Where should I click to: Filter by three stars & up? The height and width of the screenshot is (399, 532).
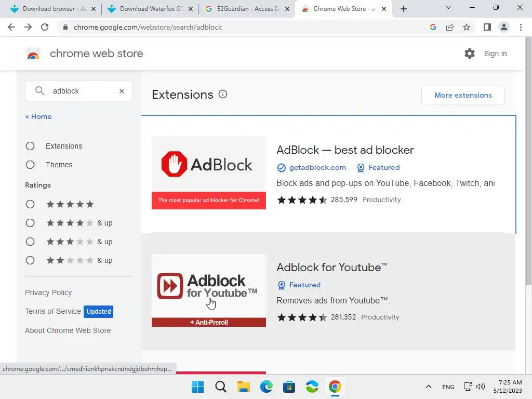30,242
